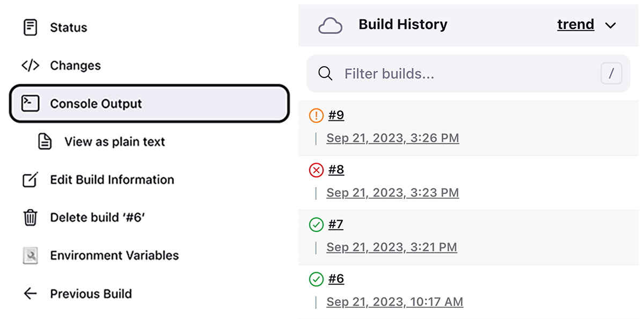Click the back arrow icon for Previous Build
The width and height of the screenshot is (644, 319).
30,294
